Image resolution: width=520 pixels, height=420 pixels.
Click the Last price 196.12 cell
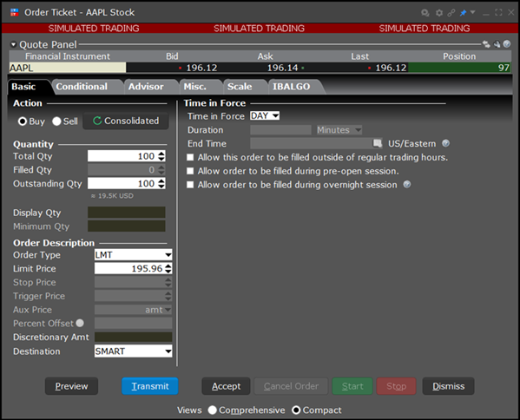(360, 68)
